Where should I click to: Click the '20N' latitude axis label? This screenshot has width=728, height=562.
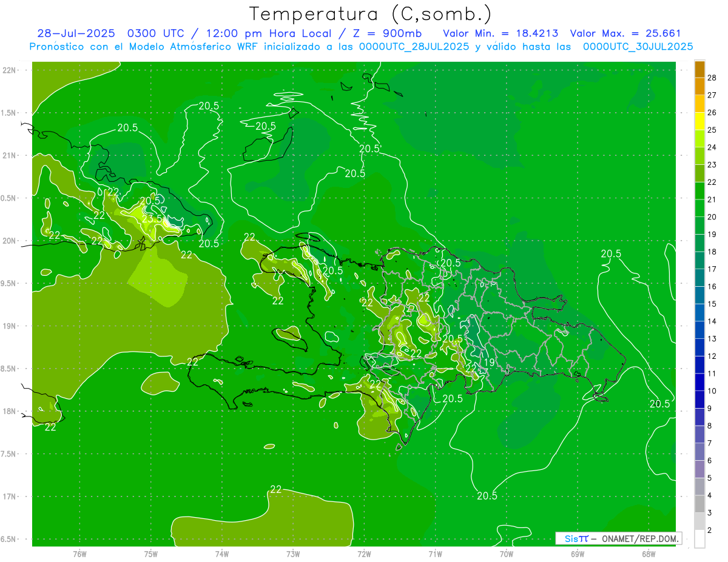10,241
